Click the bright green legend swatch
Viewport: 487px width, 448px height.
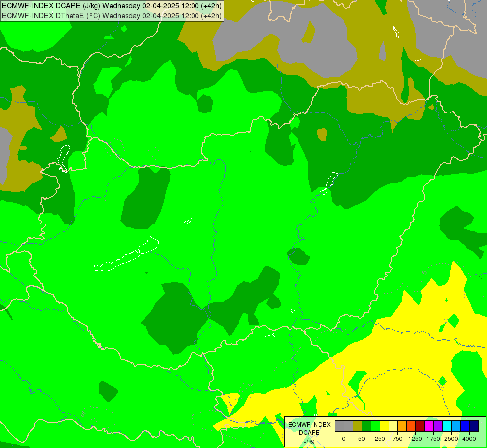(376, 426)
